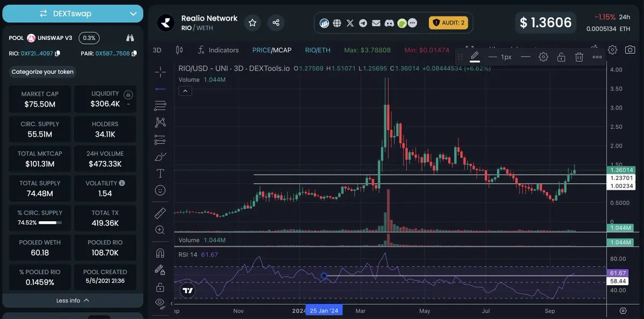
Task: Show more social links ellipsis
Action: (413, 23)
